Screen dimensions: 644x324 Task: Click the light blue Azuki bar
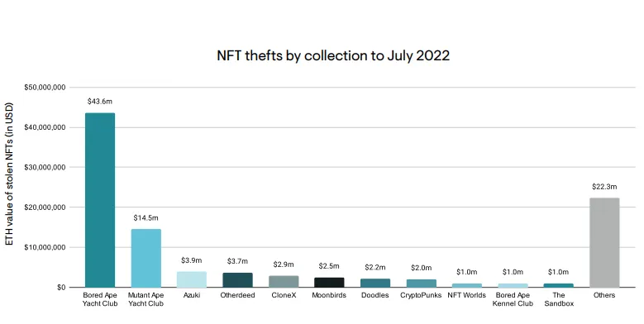tap(192, 279)
